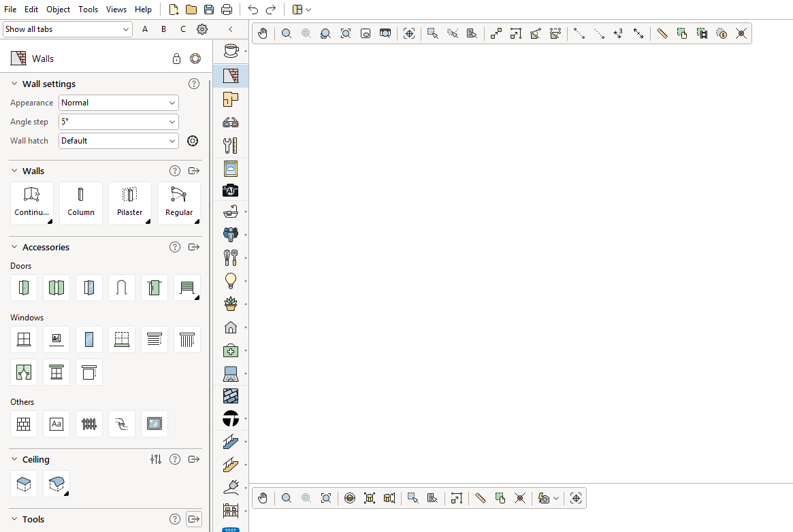Insert a standard grid window
793x532 pixels.
[24, 339]
